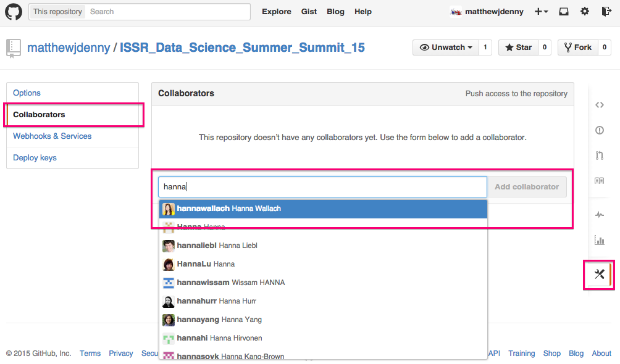Select hannaliebl Hanna Liebl suggestion
This screenshot has height=364, width=620.
(323, 246)
